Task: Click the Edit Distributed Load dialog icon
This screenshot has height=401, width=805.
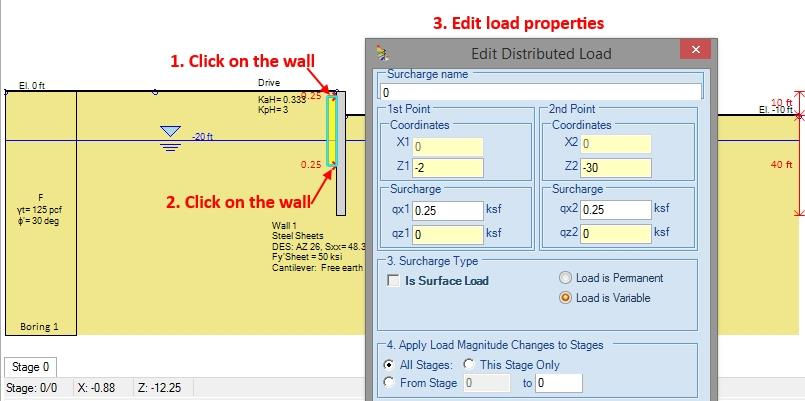Action: (x=382, y=52)
